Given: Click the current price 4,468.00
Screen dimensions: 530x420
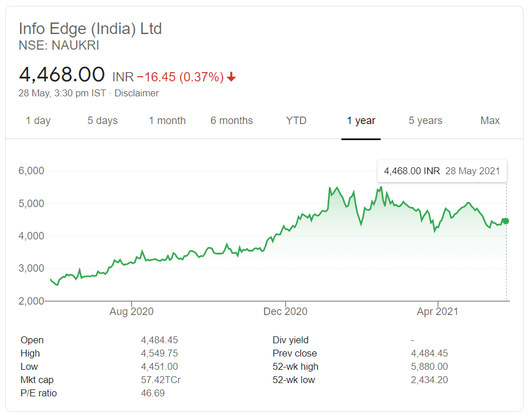Looking at the screenshot, I should 62,74.
